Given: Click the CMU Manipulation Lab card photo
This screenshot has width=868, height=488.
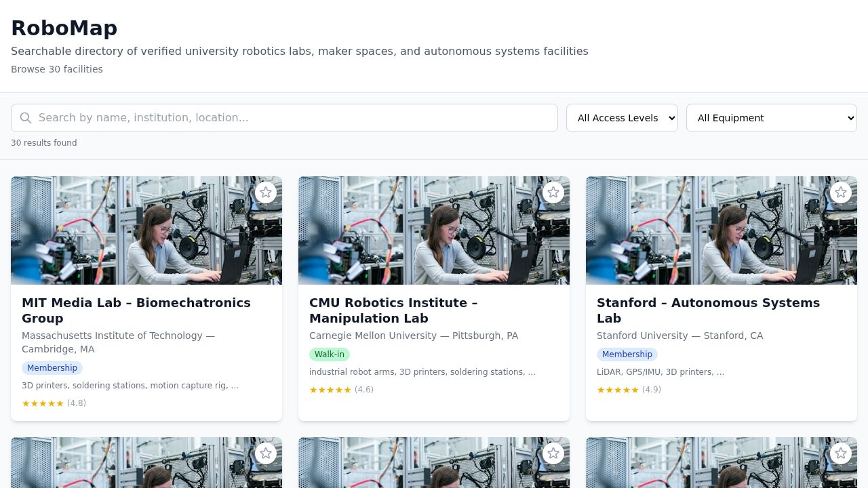Looking at the screenshot, I should pos(434,230).
